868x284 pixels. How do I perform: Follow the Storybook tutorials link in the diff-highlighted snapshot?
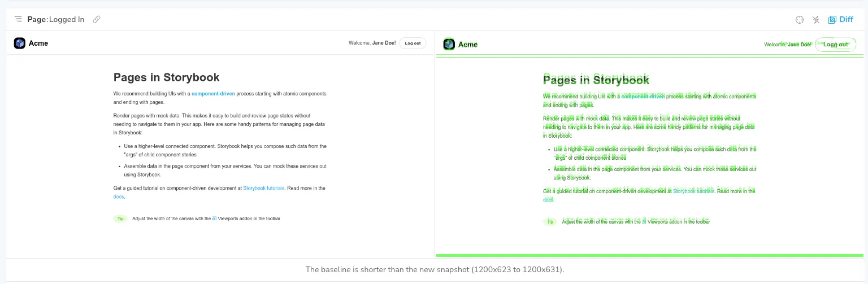point(693,191)
